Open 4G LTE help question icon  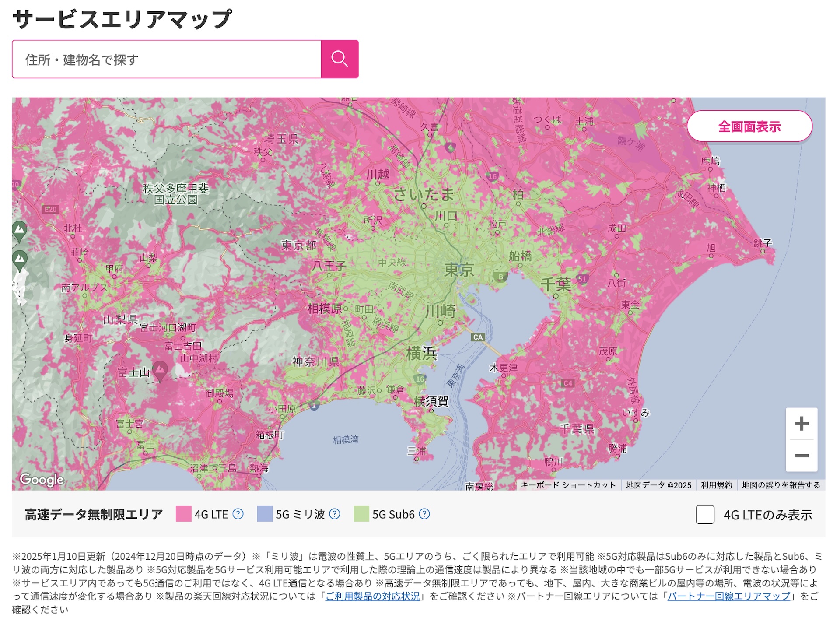click(238, 514)
